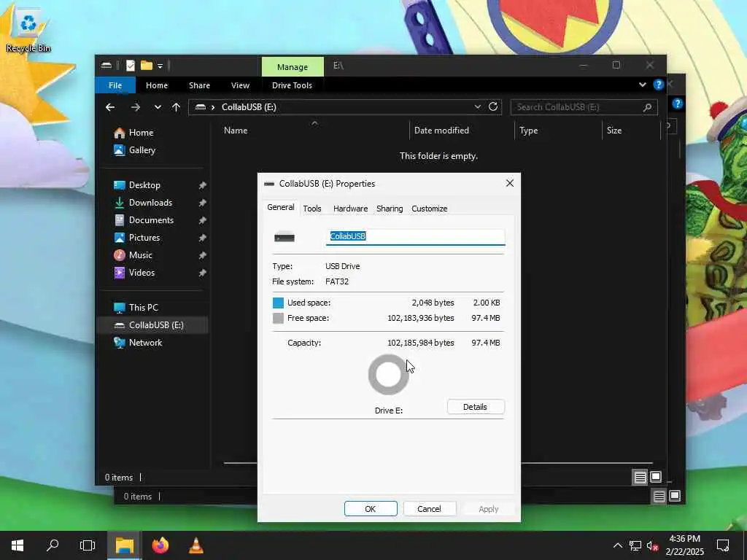Expand the address bar history dropdown
Screen dimensions: 747x560
pyautogui.click(x=477, y=107)
